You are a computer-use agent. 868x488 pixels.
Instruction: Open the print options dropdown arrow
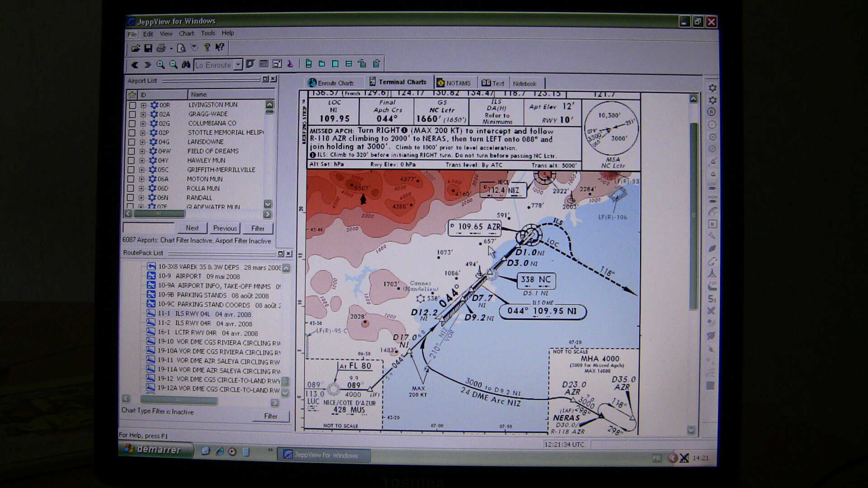(x=171, y=48)
